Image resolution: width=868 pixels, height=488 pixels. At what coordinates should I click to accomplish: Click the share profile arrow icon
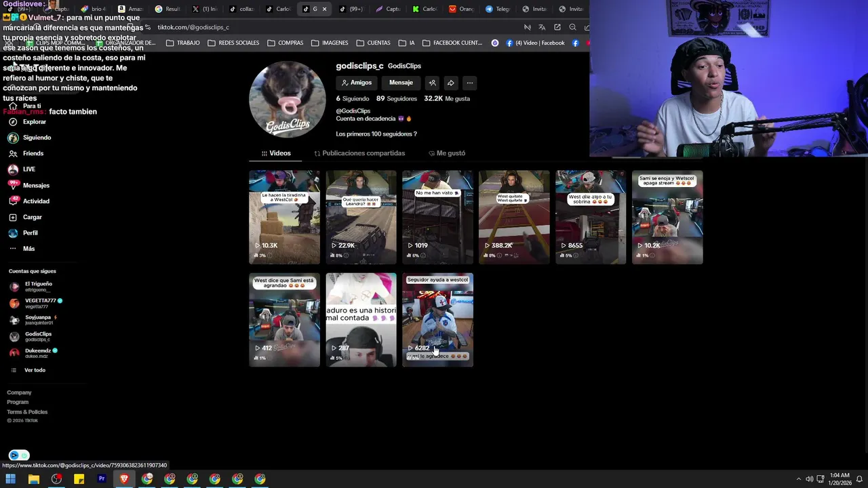pyautogui.click(x=451, y=83)
